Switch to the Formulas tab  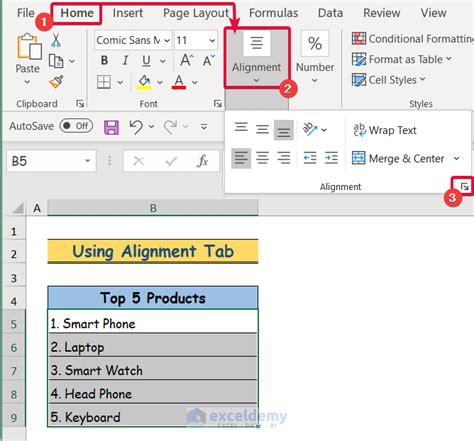click(x=274, y=13)
